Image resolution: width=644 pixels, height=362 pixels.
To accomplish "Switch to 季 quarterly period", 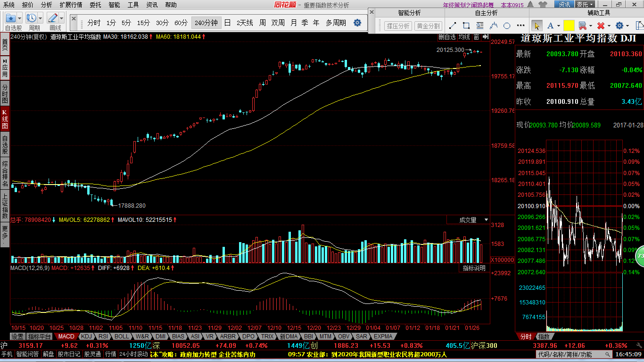I will [305, 23].
